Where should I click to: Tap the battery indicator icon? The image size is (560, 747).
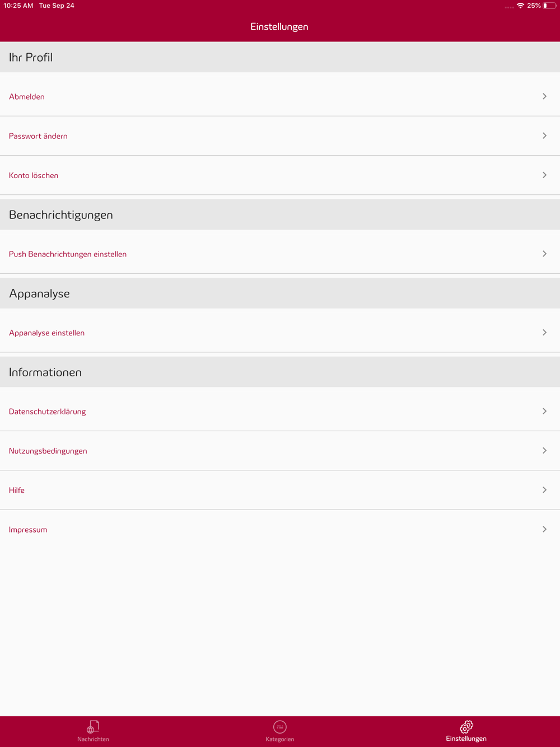pos(549,6)
